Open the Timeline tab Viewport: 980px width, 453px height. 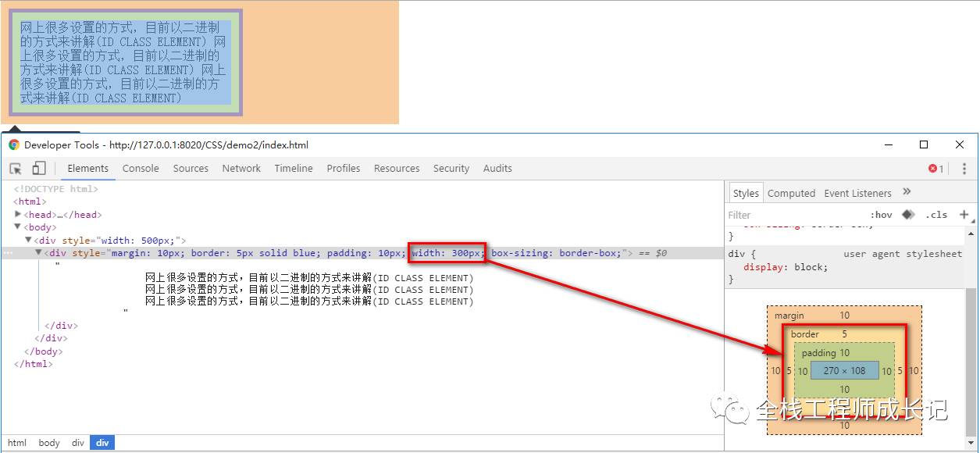point(294,168)
